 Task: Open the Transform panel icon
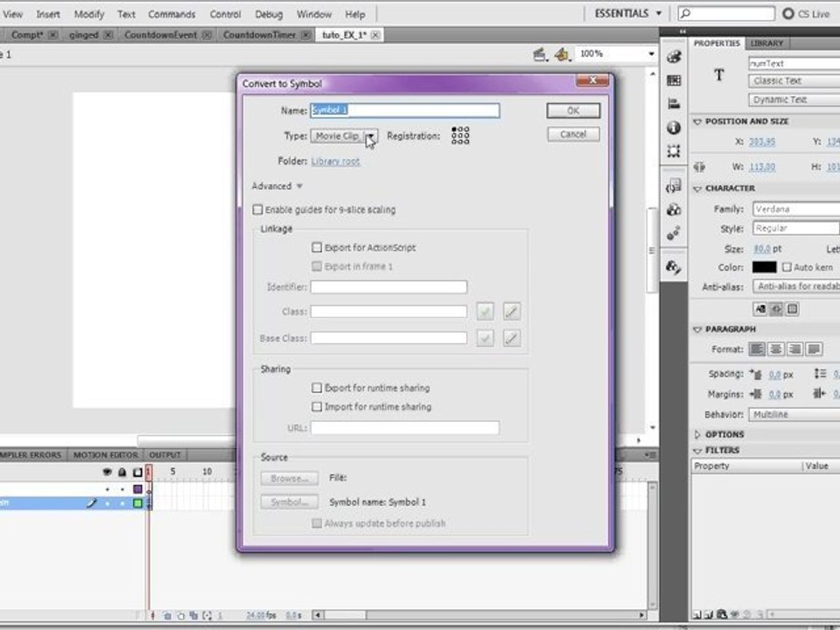click(674, 151)
